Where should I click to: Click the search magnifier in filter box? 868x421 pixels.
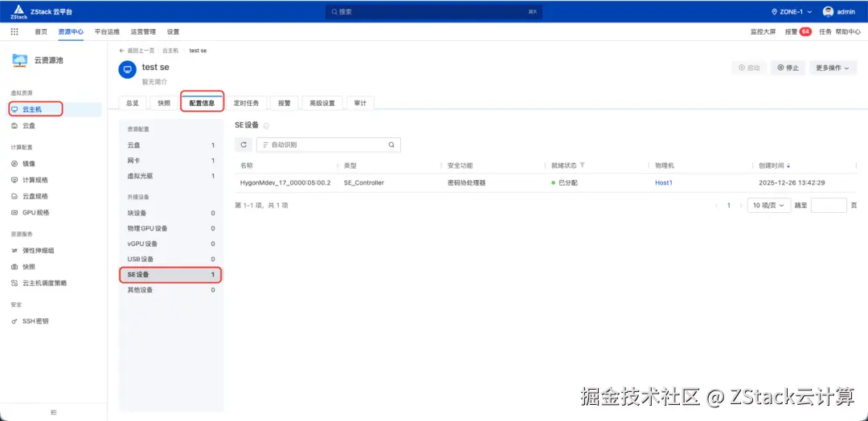[x=391, y=145]
